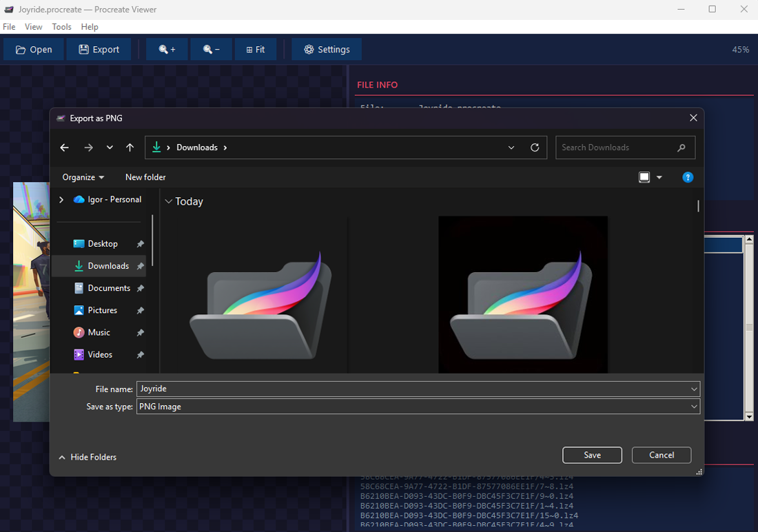758x532 pixels.
Task: Click the Zoom out magnifier button
Action: pos(212,50)
